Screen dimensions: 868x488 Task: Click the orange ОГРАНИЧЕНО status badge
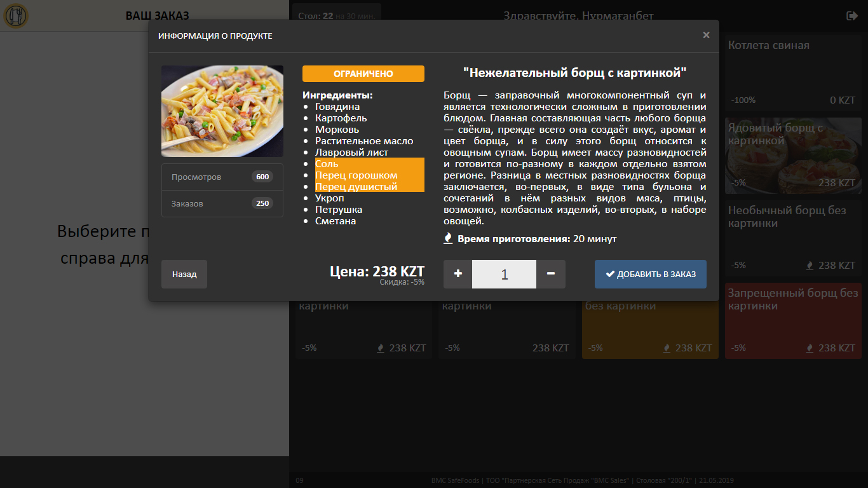[363, 74]
